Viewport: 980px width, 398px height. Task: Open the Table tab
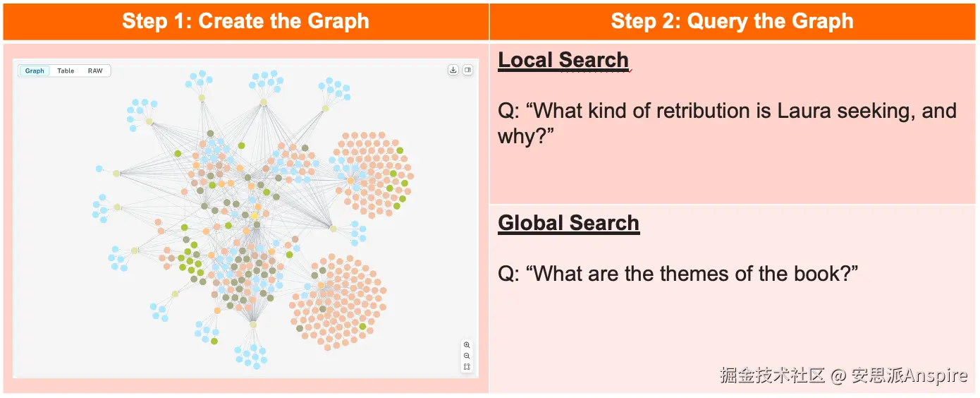coord(66,71)
